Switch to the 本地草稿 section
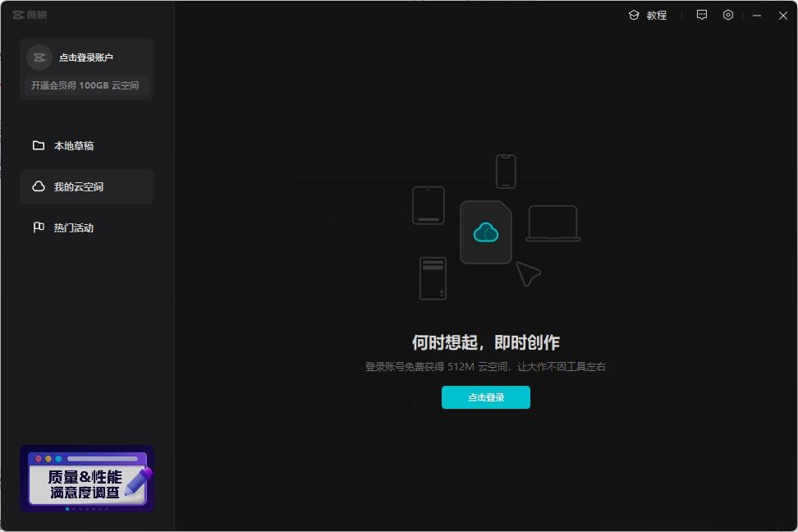798x532 pixels. [75, 145]
